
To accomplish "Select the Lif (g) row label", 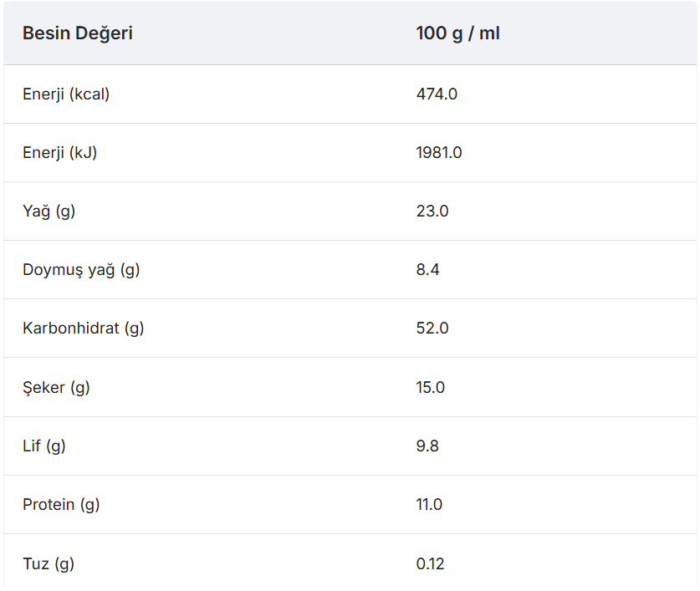I will (44, 446).
